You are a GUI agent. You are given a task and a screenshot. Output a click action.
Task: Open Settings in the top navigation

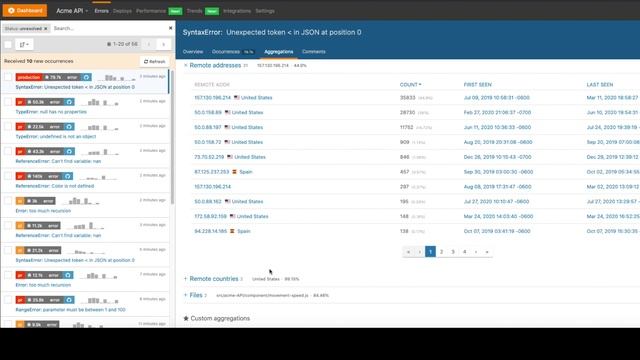tap(265, 11)
